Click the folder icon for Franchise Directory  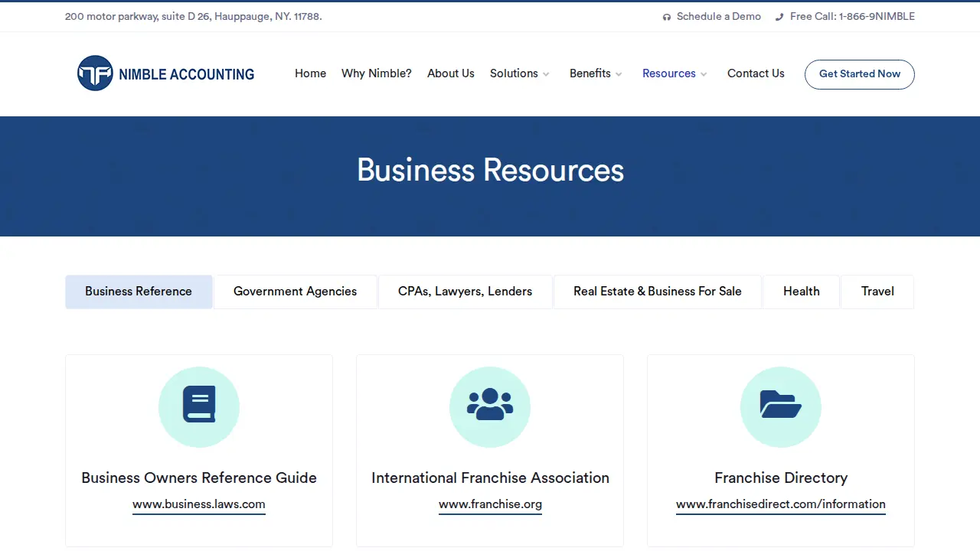781,405
